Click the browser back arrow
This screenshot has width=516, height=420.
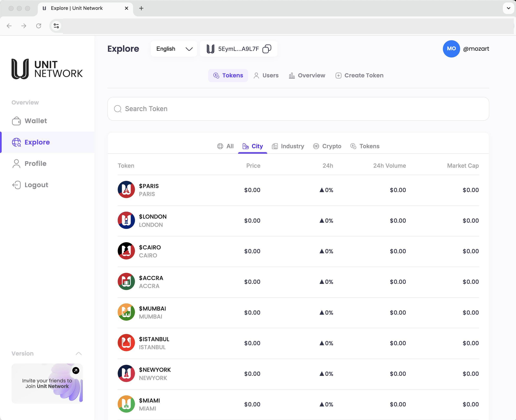[x=9, y=26]
